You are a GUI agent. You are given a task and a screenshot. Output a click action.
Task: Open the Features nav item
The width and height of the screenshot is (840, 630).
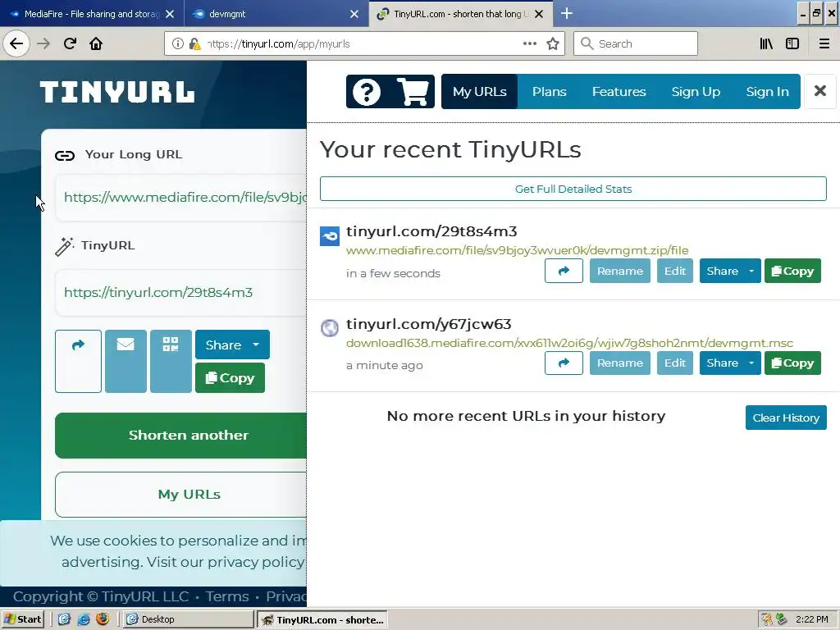pos(619,92)
